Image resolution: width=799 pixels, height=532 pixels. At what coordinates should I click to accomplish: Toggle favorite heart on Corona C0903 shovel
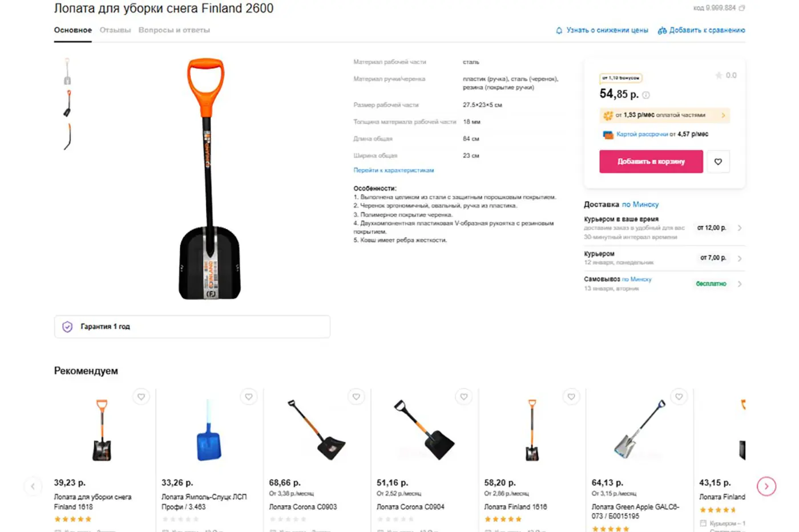click(356, 397)
